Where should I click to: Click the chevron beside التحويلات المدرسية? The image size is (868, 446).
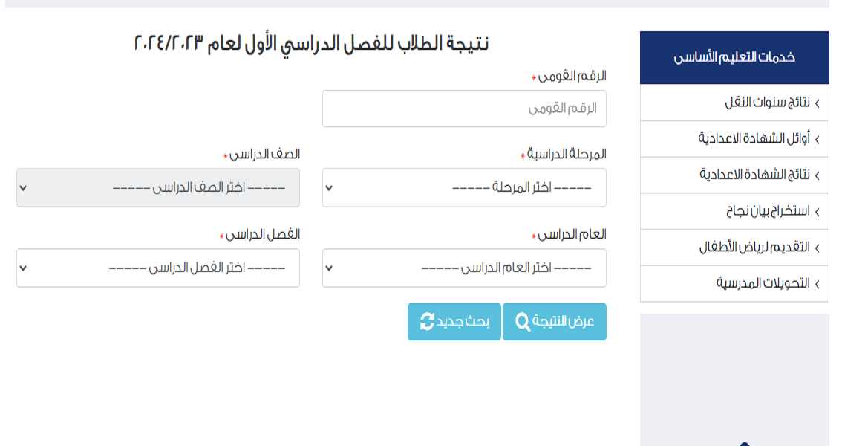click(x=817, y=284)
